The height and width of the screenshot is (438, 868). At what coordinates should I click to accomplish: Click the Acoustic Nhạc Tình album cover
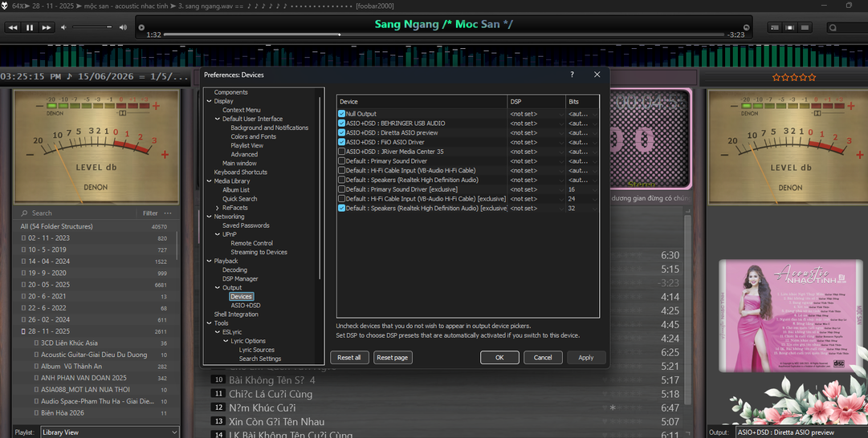click(x=789, y=315)
